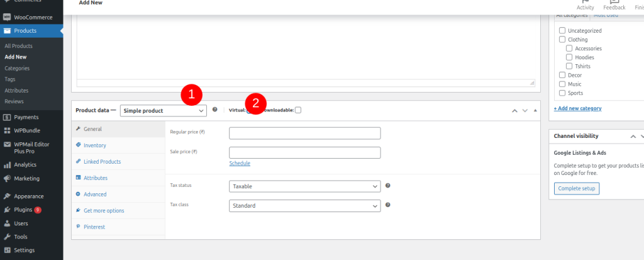Viewport: 644px width, 260px height.
Task: Open the Tax class Standard dropdown
Action: (305, 206)
